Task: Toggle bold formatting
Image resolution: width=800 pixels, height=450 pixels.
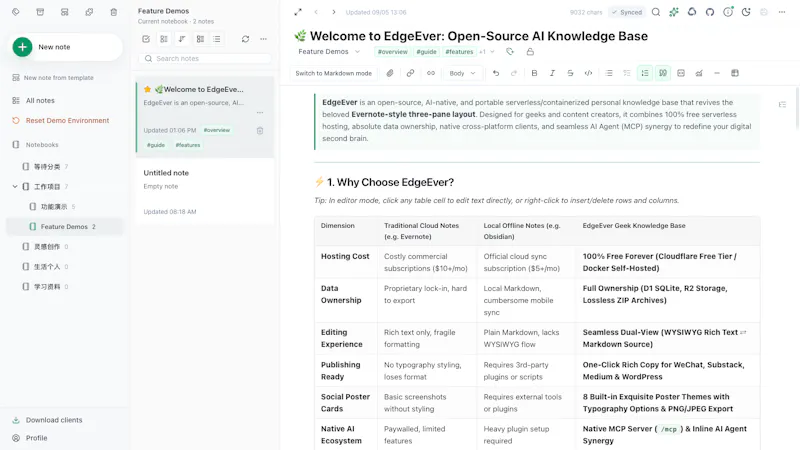Action: pyautogui.click(x=534, y=73)
